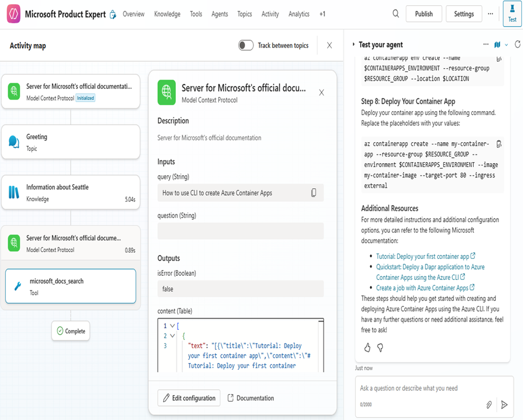Click the agent status icon beside Microsoft Product Expert

coord(113,14)
